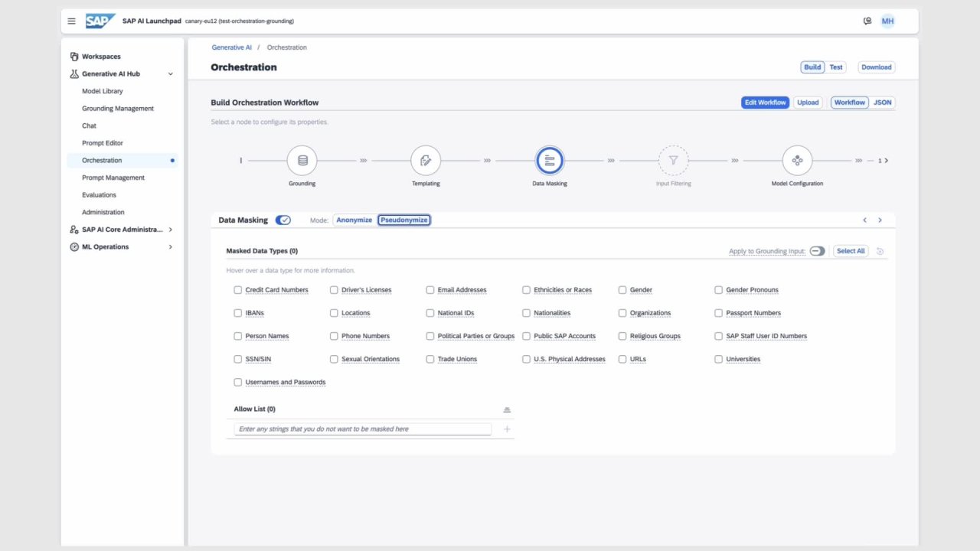
Task: Check the SSN/SIN box
Action: [x=238, y=359]
